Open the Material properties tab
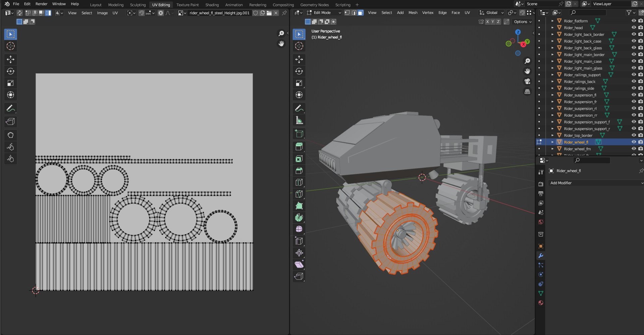The height and width of the screenshot is (335, 644). coord(541,303)
